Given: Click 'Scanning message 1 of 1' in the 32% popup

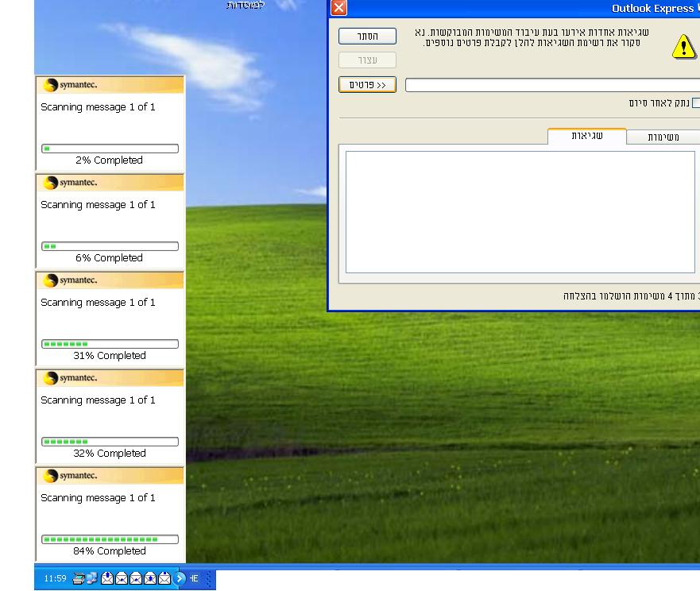Looking at the screenshot, I should [x=98, y=400].
